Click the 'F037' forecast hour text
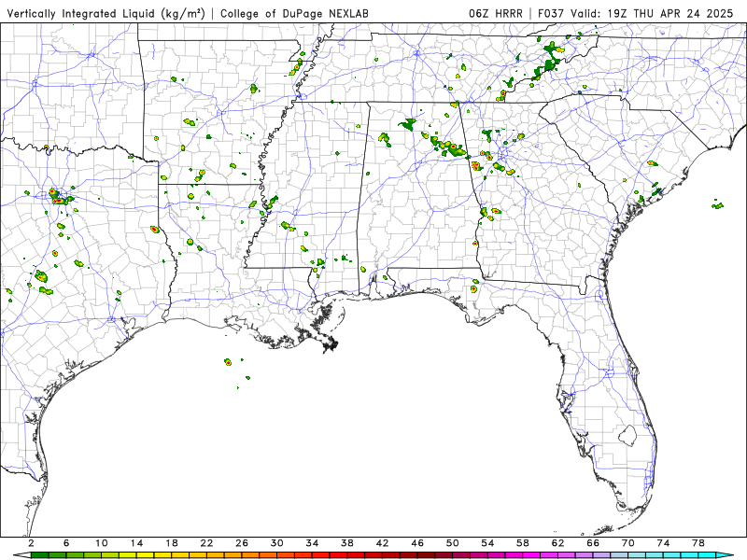747x560 pixels. coord(552,14)
